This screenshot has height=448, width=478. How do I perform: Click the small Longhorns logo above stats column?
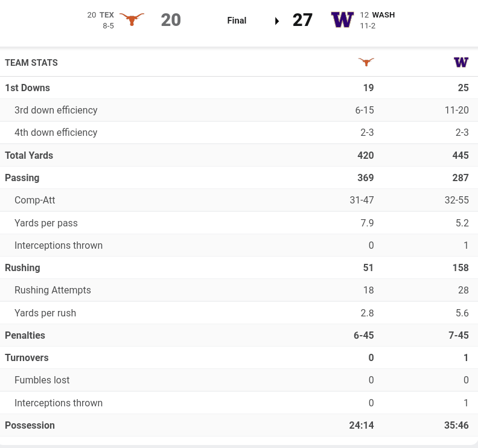click(x=366, y=62)
